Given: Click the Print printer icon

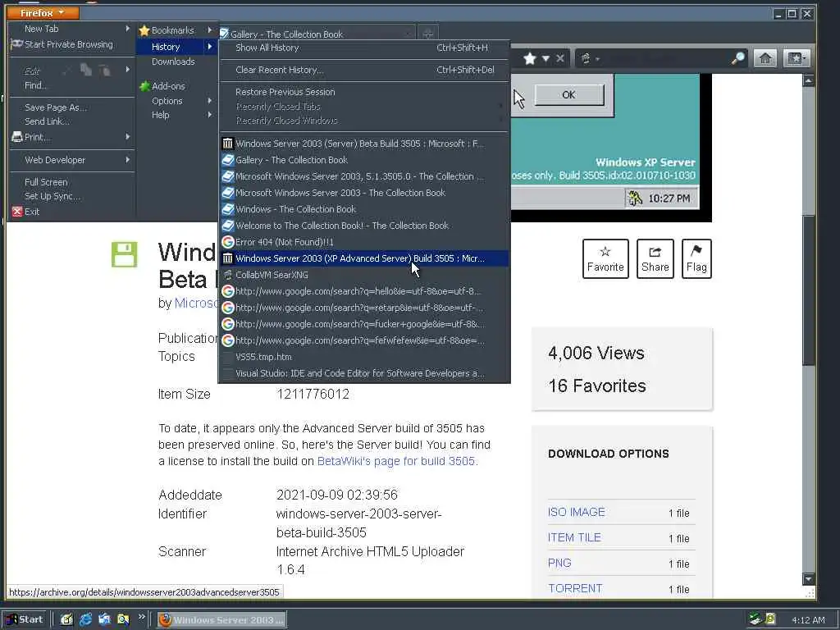Looking at the screenshot, I should click(x=17, y=137).
